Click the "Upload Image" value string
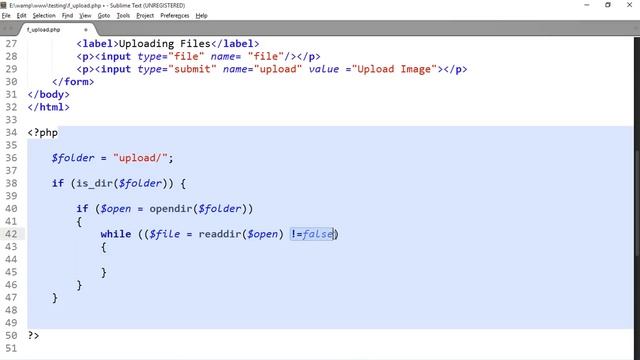 [x=394, y=69]
